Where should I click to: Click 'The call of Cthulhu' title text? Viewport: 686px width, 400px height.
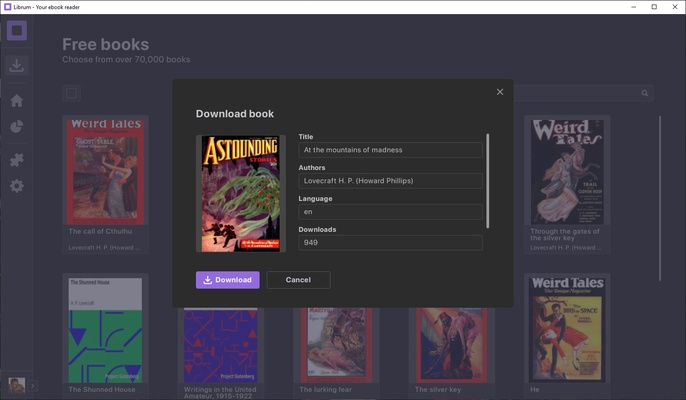pyautogui.click(x=100, y=231)
